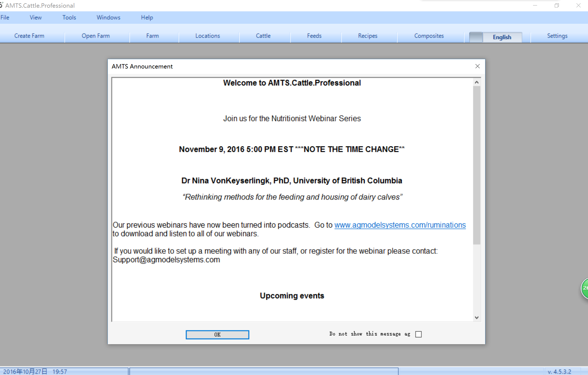Click the Composites toolbar icon

click(429, 35)
